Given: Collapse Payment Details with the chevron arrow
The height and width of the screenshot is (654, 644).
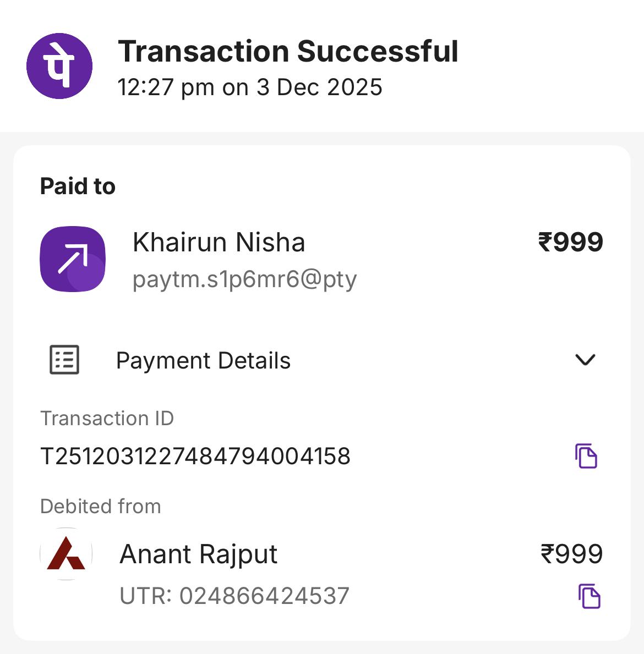Looking at the screenshot, I should click(x=585, y=360).
